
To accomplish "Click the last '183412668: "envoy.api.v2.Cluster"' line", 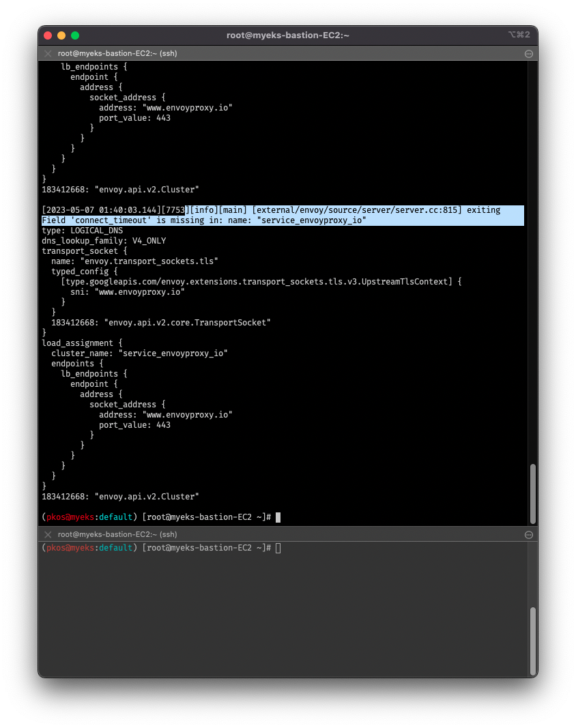I will 120,497.
